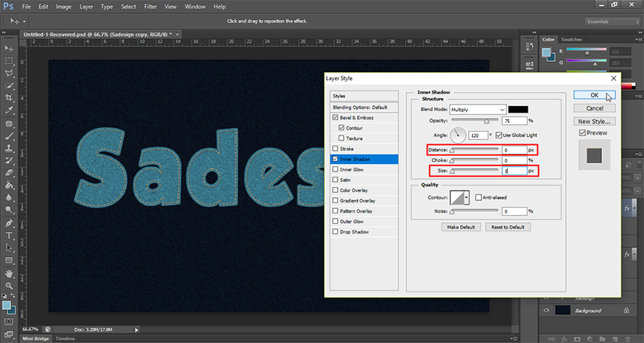
Task: Select the Move tool
Action: pos(9,49)
